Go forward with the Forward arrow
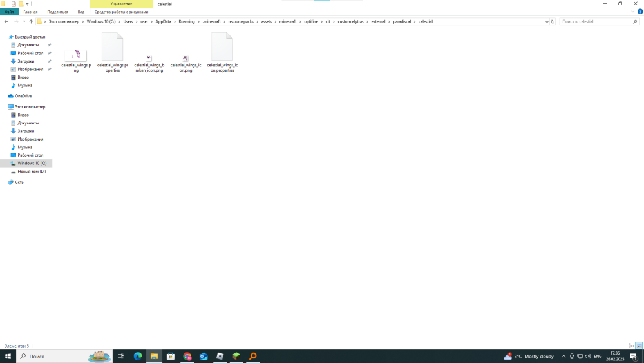Image resolution: width=644 pixels, height=363 pixels. (16, 21)
